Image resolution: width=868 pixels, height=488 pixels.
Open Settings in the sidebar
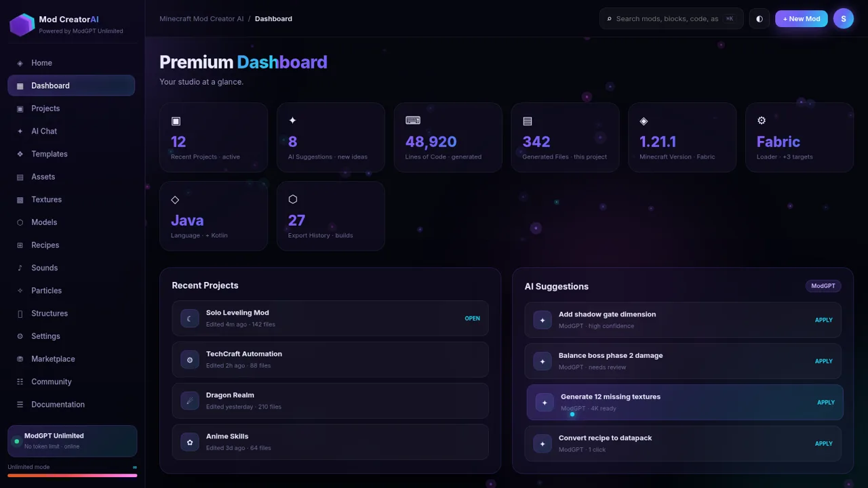coord(71,336)
